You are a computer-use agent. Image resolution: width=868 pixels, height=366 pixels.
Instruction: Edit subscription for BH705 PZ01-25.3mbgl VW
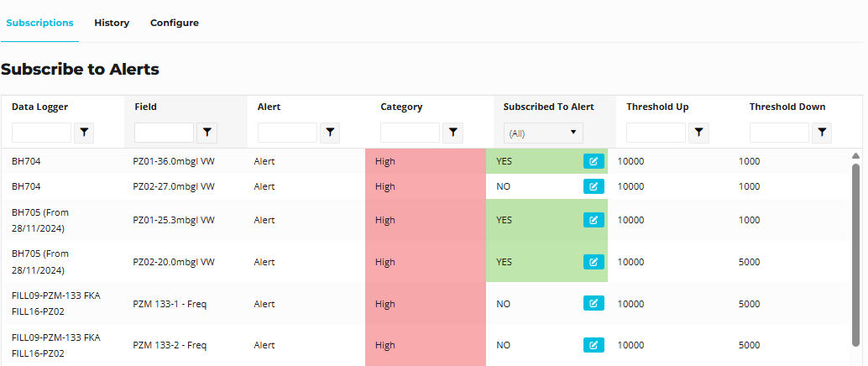(x=593, y=220)
